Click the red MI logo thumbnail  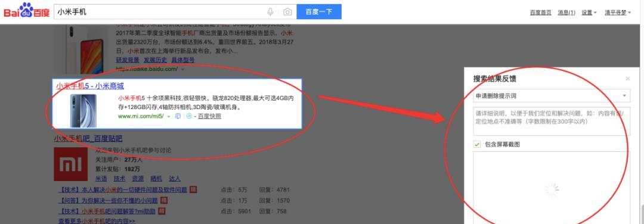(x=70, y=164)
